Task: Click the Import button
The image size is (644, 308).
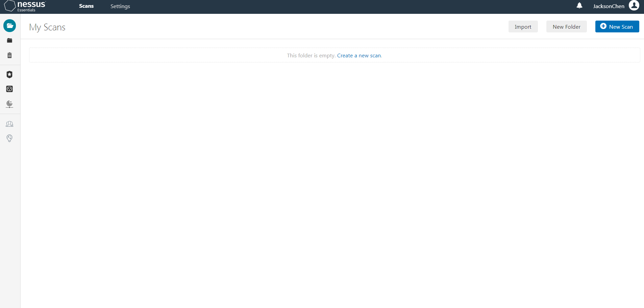Action: [523, 27]
